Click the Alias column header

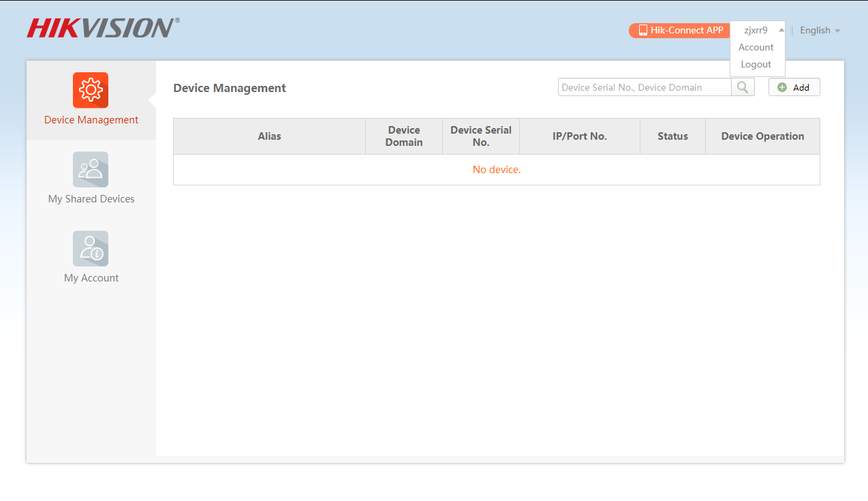click(270, 136)
